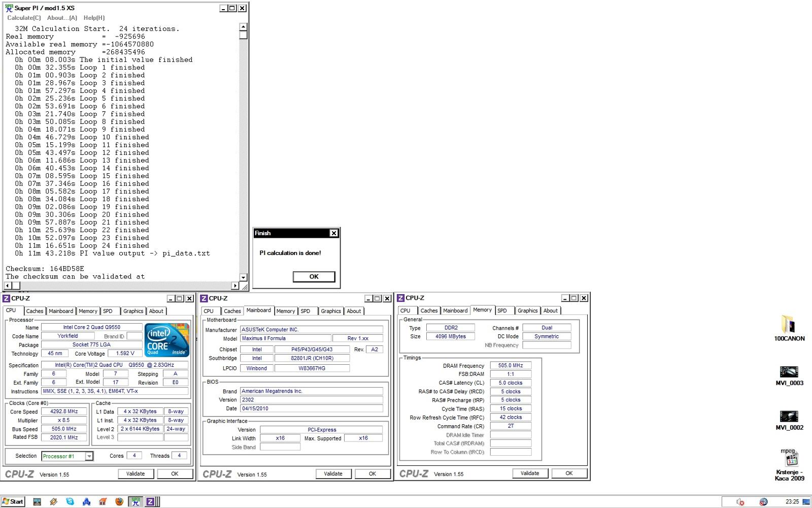Click Validate in CPU-Z CPU window
The width and height of the screenshot is (812, 508).
[x=136, y=473]
